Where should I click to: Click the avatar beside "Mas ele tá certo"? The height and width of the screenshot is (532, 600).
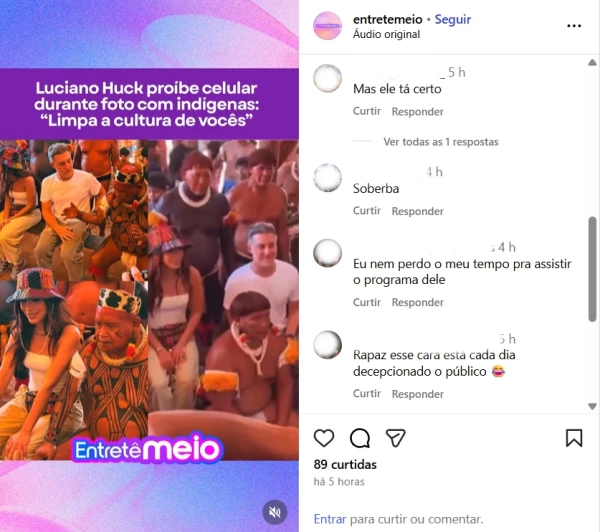tap(328, 78)
